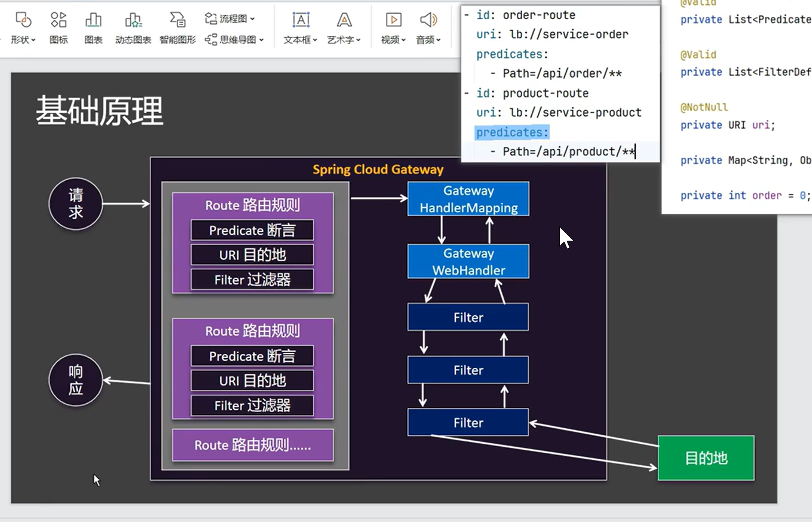Click private List<Predicate in code panel
812x522 pixels.
[746, 19]
